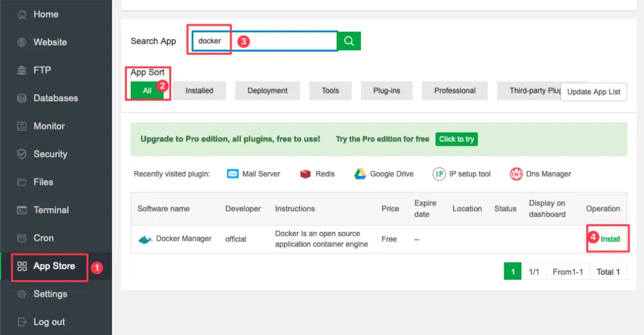Click the 'official' developer cell

click(235, 239)
